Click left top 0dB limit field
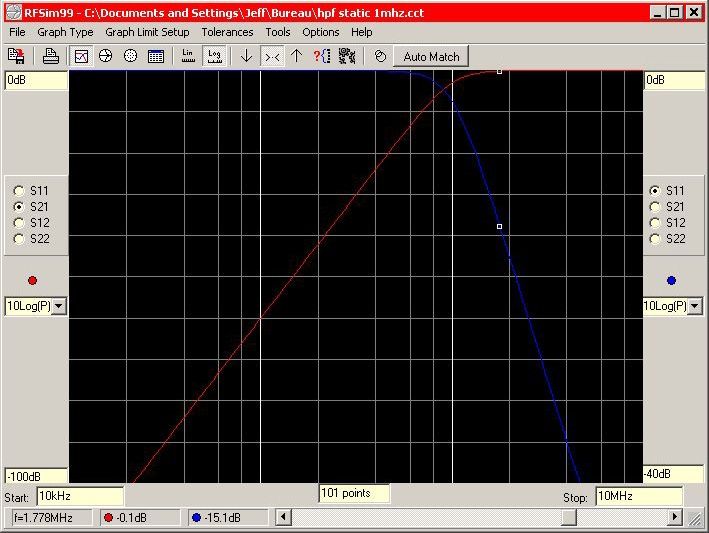 coord(36,80)
